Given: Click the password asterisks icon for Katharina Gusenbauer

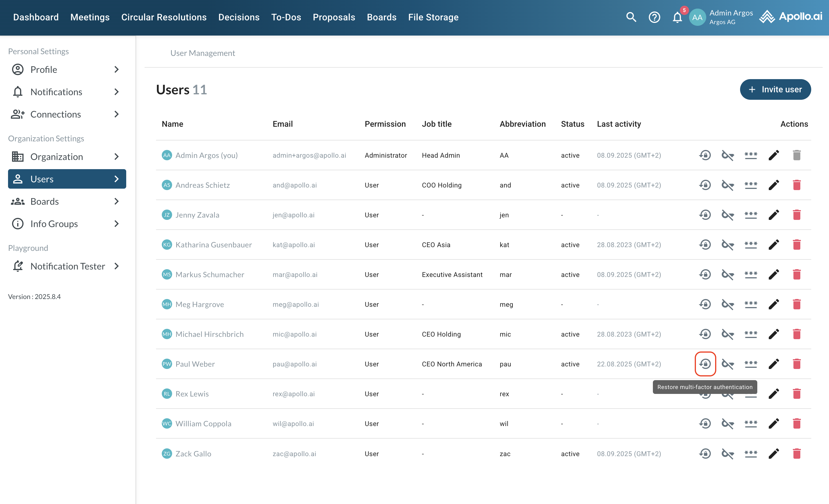Looking at the screenshot, I should (x=751, y=245).
